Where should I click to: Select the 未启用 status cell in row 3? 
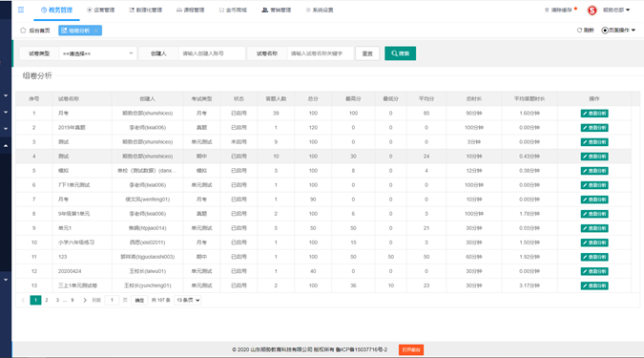coord(239,142)
